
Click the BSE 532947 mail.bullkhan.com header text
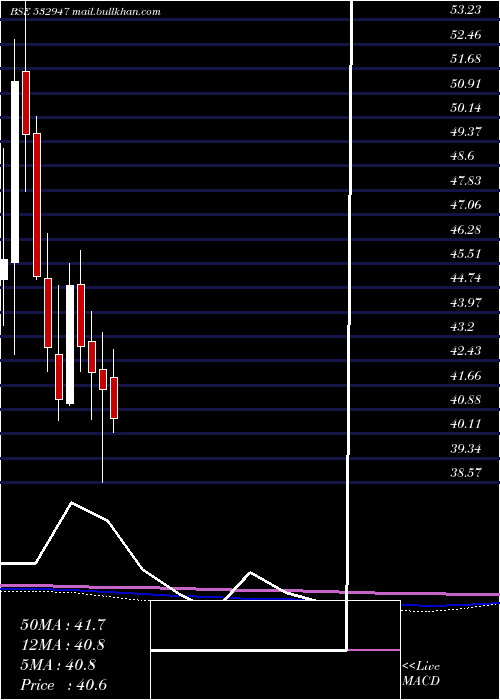(86, 12)
